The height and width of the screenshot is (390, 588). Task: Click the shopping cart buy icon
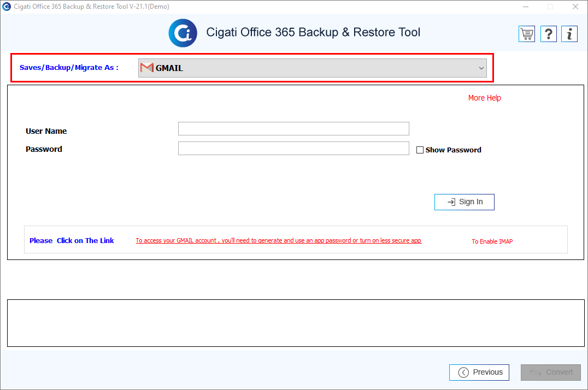pos(527,34)
